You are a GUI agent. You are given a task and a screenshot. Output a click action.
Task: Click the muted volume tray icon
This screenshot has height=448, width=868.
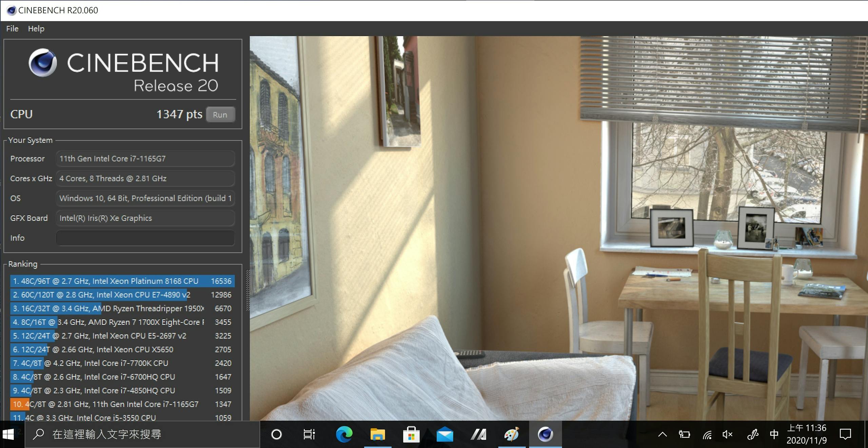click(x=728, y=434)
